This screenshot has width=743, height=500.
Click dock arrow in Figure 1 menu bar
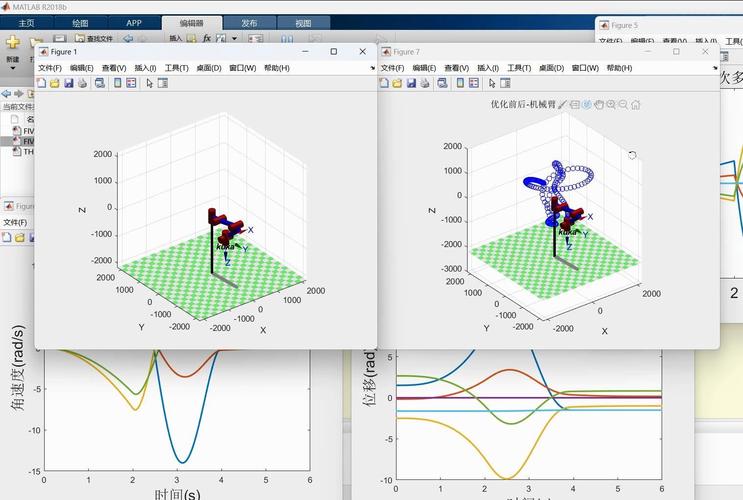click(x=372, y=68)
